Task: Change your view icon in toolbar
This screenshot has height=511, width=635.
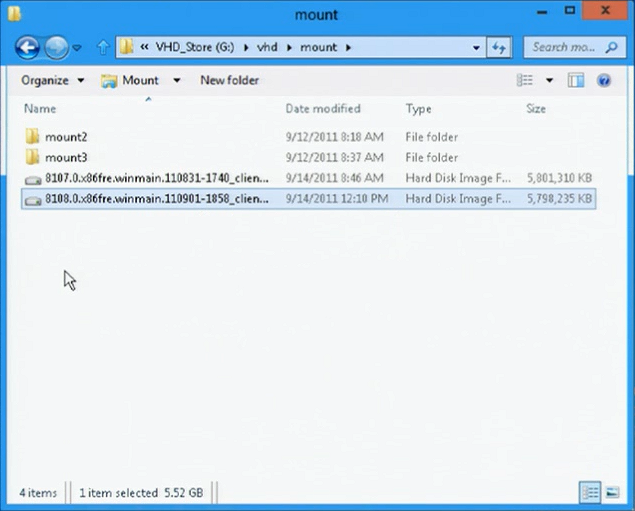Action: coord(525,80)
